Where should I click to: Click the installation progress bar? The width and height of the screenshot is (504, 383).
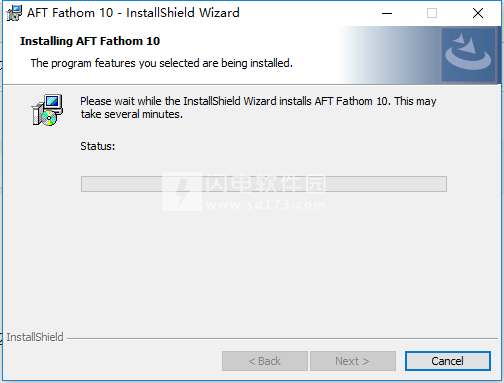pyautogui.click(x=264, y=184)
